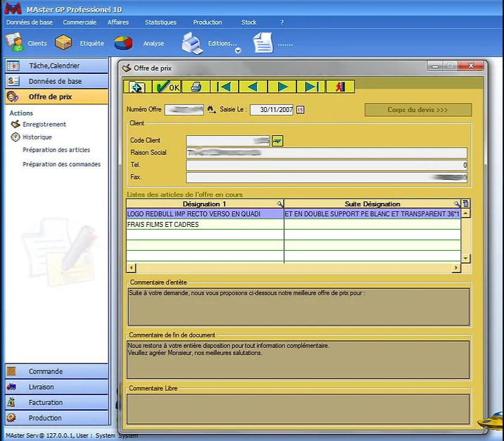Click the new offer icon in form toolbar
This screenshot has width=504, height=441.
pos(137,87)
